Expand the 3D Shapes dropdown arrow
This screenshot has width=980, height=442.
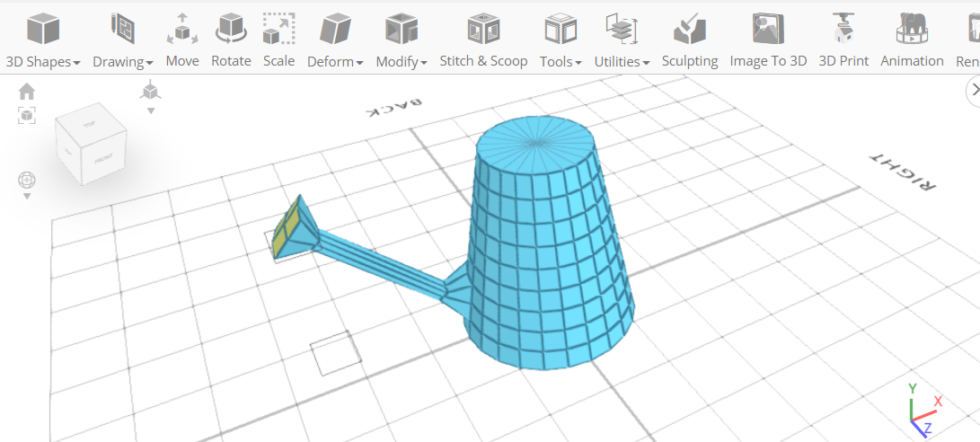[76, 63]
